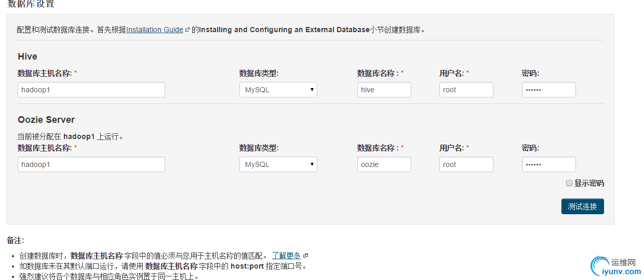644x280 pixels.
Task: Focus Hive 密码 password field
Action: [549, 90]
